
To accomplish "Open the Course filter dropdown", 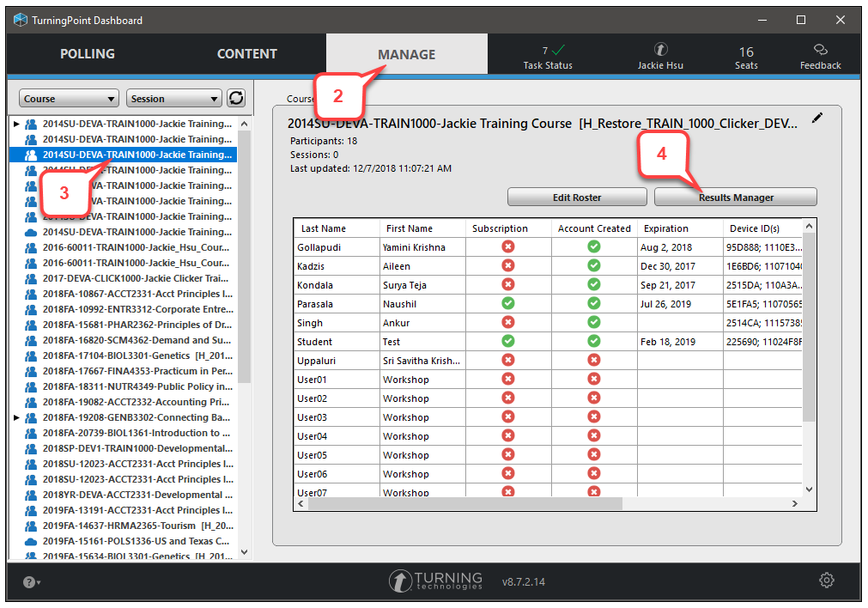I will click(70, 99).
